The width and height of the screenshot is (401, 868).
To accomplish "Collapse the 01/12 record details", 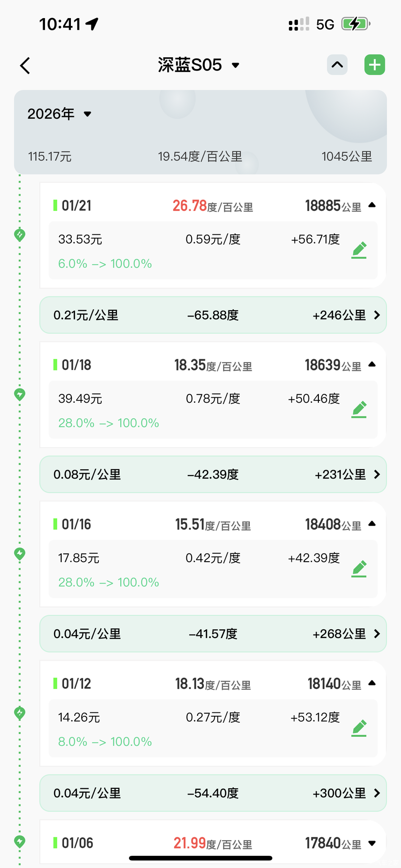I will pyautogui.click(x=372, y=683).
